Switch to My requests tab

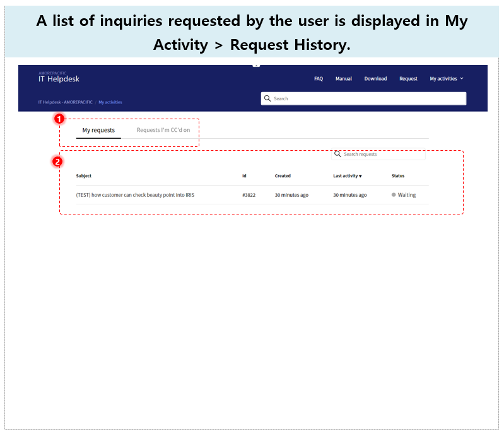tap(98, 130)
